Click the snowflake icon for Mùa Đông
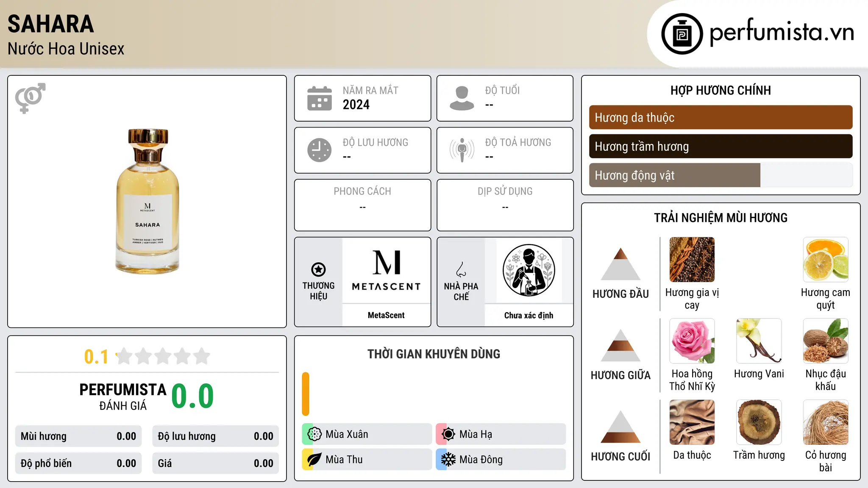868x488 pixels. pos(448,460)
